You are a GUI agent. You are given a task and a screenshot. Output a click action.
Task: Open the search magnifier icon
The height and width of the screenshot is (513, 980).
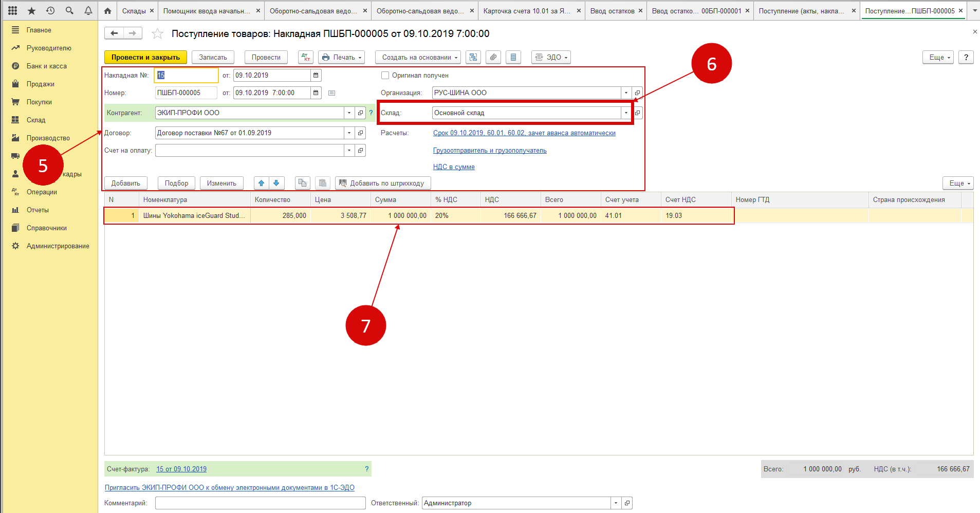(x=69, y=10)
